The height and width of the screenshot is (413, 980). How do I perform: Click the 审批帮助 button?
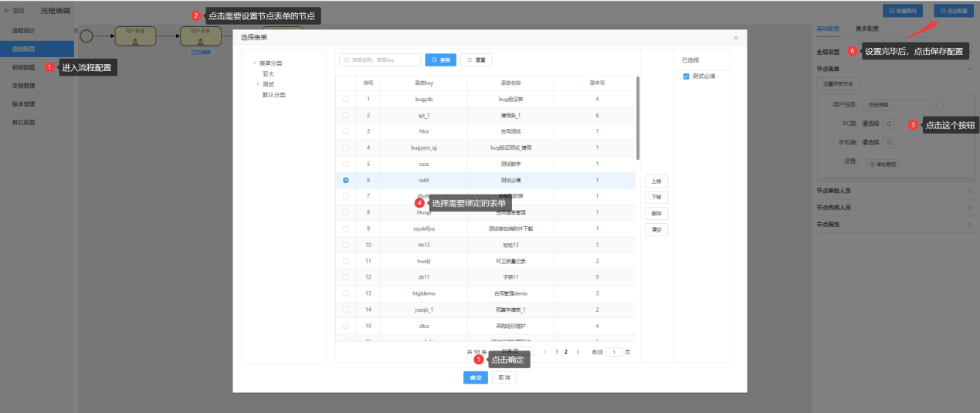coord(883,164)
